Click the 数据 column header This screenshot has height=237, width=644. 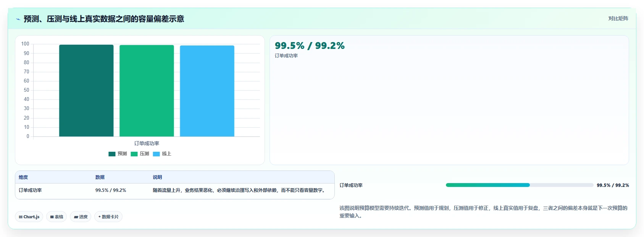coord(100,177)
